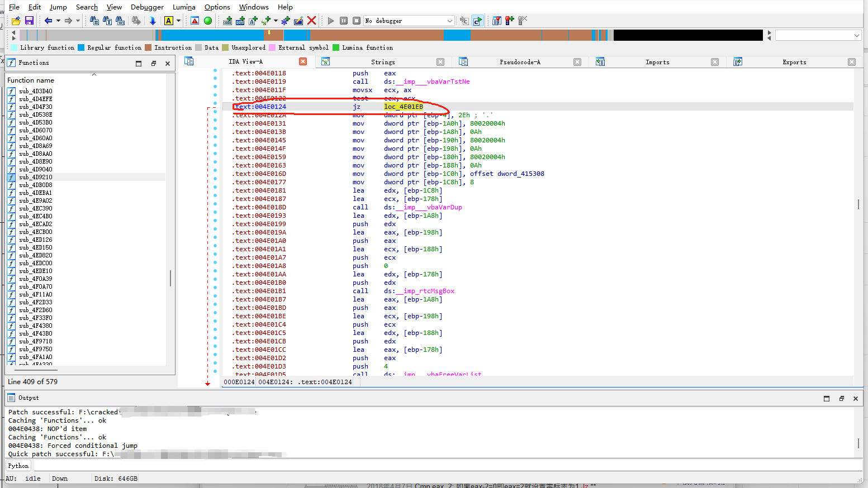Viewport: 868px width, 488px height.
Task: Click the Jump back arrow icon
Action: click(49, 21)
